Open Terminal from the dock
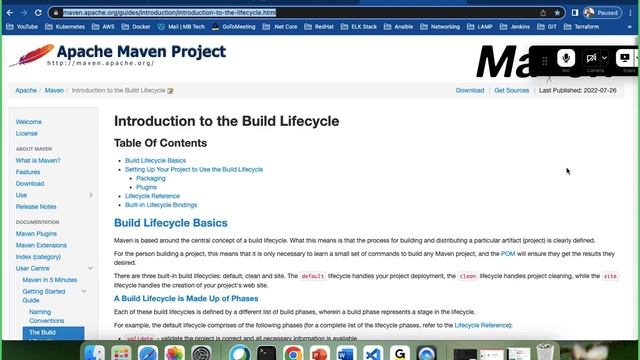The width and height of the screenshot is (640, 360). (267, 353)
